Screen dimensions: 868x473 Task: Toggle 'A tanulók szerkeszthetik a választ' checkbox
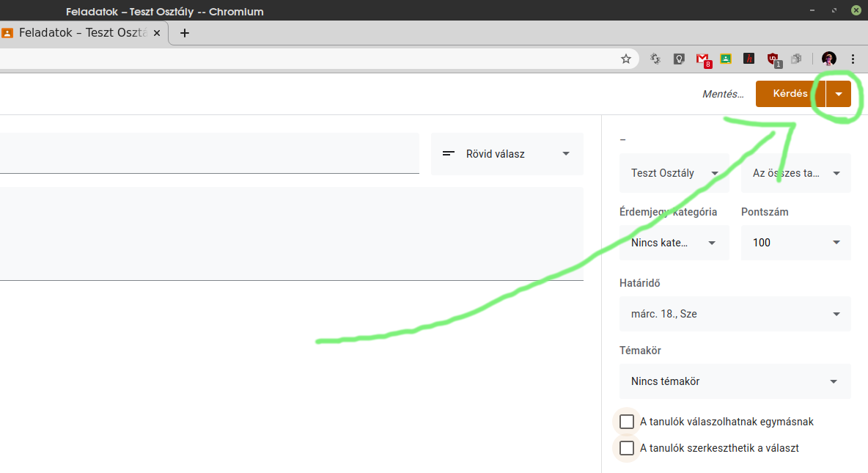[x=627, y=448]
